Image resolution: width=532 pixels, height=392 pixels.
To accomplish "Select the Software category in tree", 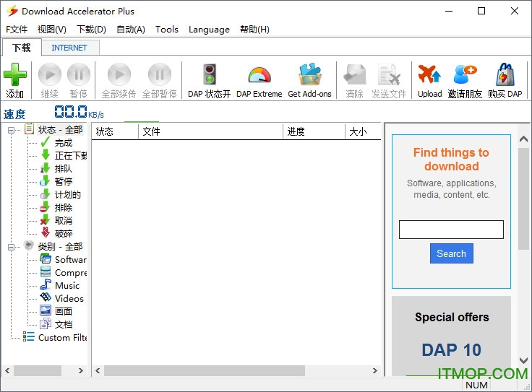I will click(71, 259).
